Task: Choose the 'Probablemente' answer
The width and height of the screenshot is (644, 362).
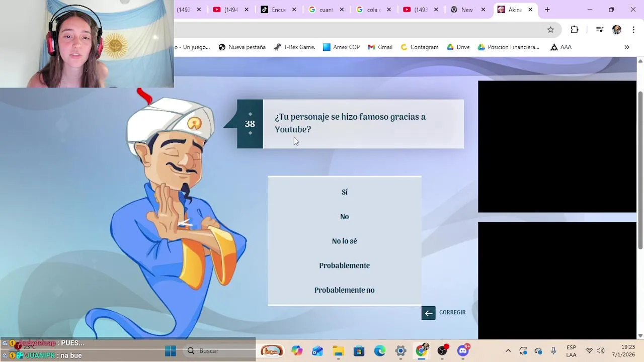Action: [345, 265]
